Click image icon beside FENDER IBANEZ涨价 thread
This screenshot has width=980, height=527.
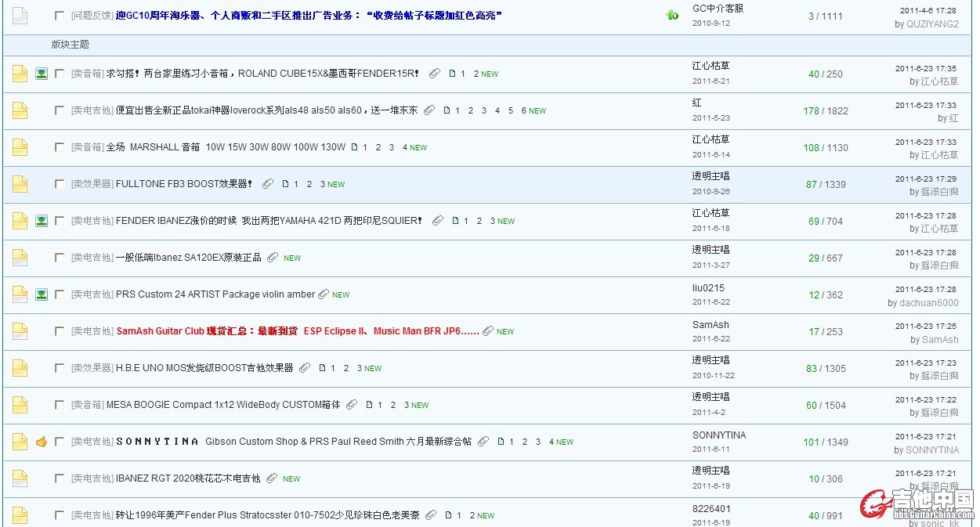tap(42, 221)
